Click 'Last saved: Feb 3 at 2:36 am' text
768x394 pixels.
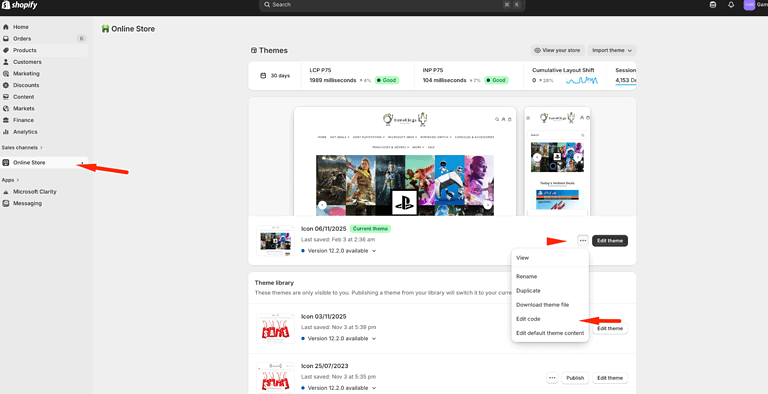pos(338,240)
